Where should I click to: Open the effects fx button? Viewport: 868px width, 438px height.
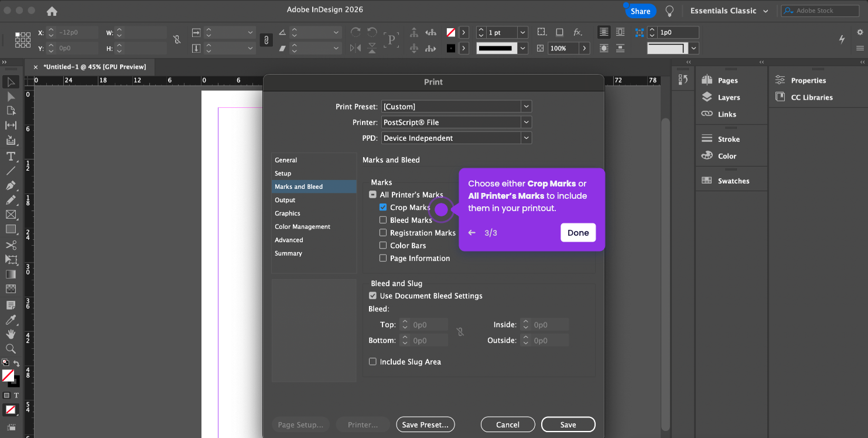coord(577,32)
